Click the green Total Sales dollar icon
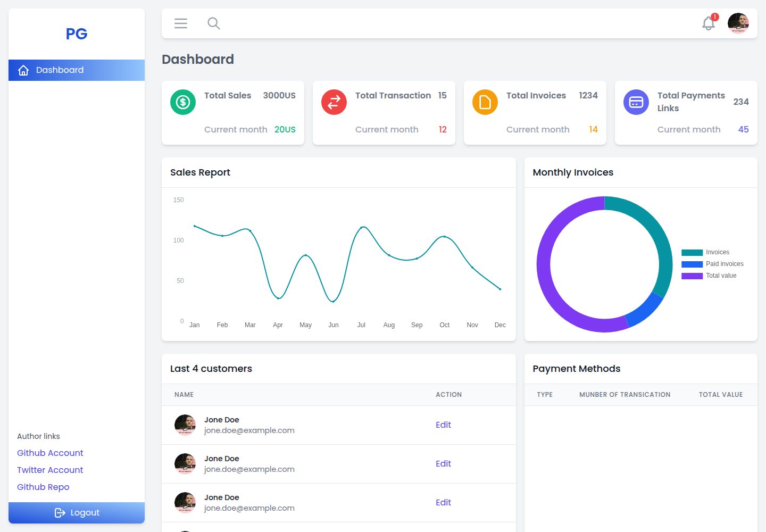The height and width of the screenshot is (532, 766). coord(183,102)
